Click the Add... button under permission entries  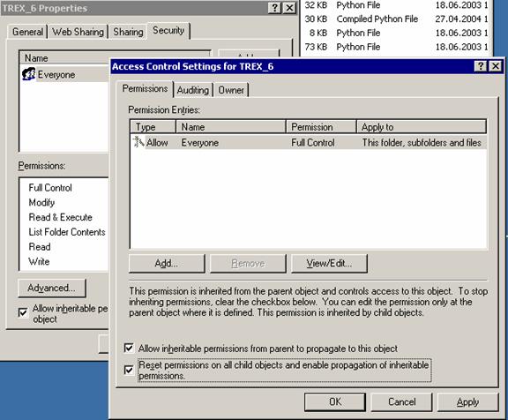[x=167, y=263]
